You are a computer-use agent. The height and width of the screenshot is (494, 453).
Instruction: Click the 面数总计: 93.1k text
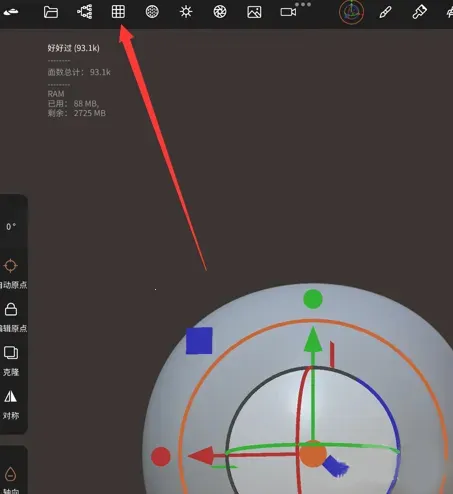79,72
